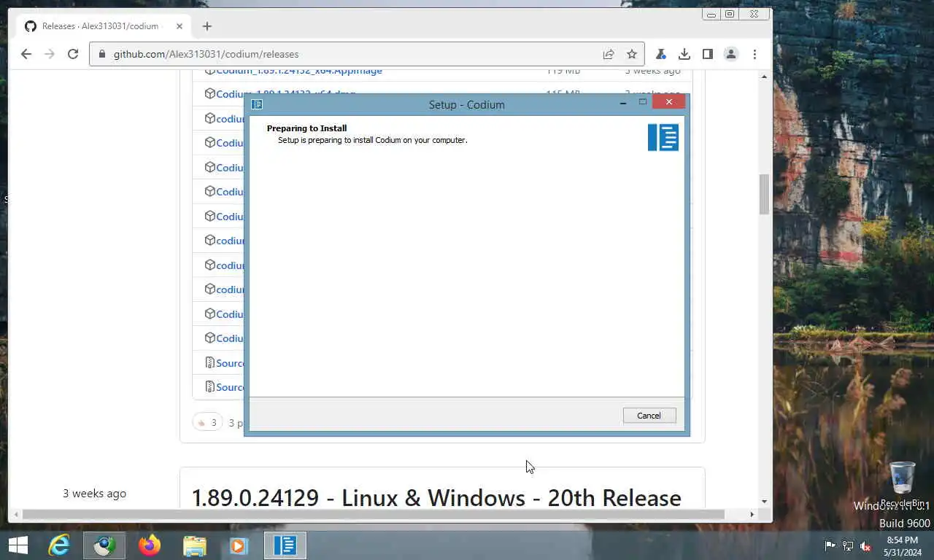Open the Chrome three-dot menu
934x560 pixels.
754,54
